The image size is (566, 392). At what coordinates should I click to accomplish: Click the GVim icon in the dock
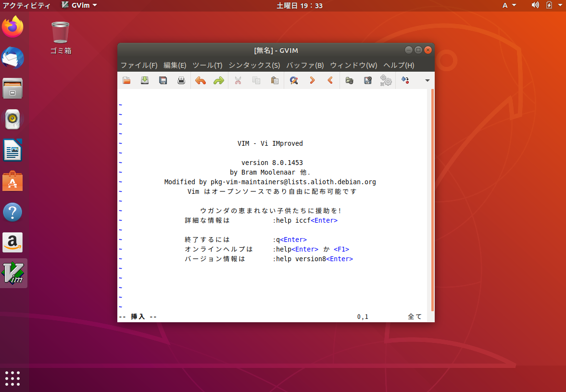pos(13,273)
